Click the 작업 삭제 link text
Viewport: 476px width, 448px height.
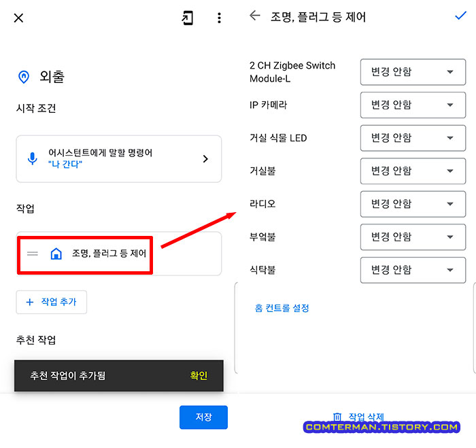(x=366, y=417)
